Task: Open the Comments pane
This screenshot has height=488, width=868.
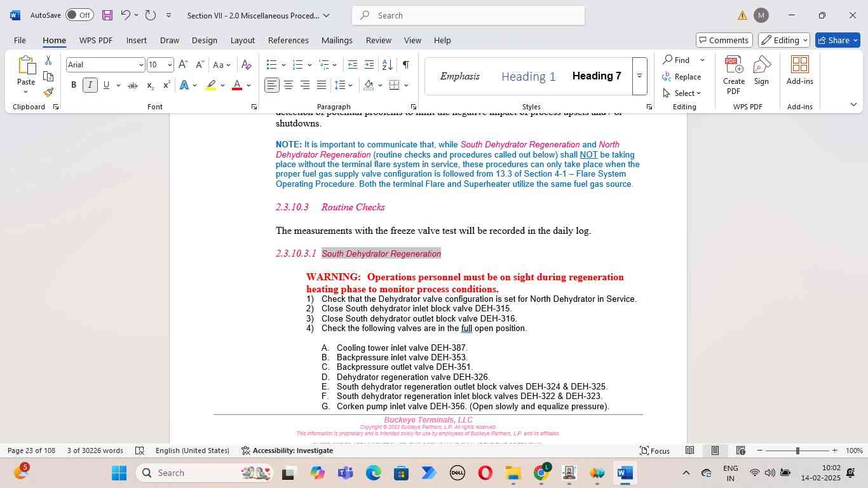Action: (x=724, y=40)
